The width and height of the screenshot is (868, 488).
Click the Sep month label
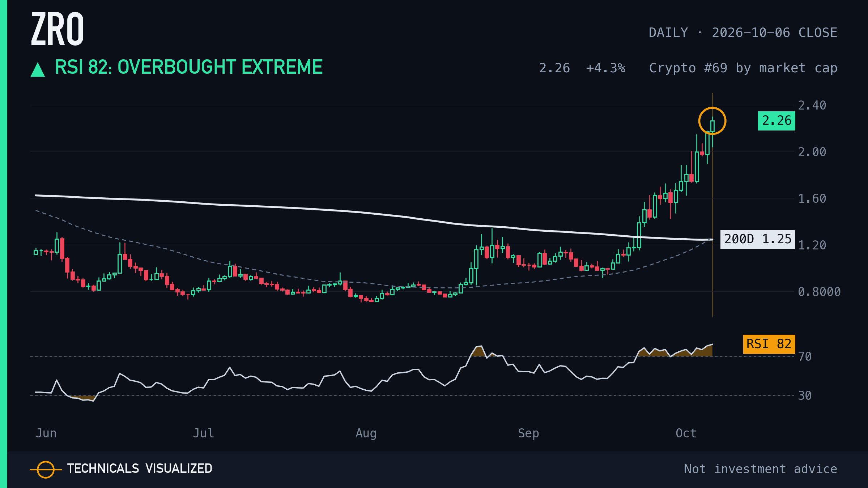coord(528,433)
